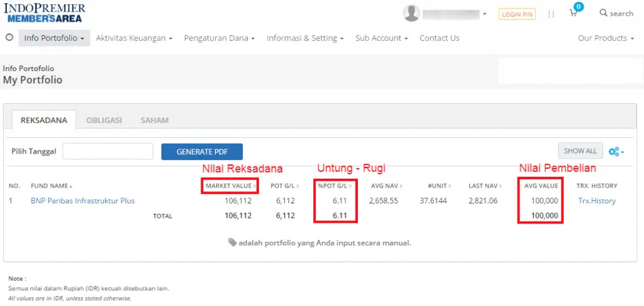The image size is (644, 306).
Task: Open the shopping cart icon
Action: (x=573, y=13)
